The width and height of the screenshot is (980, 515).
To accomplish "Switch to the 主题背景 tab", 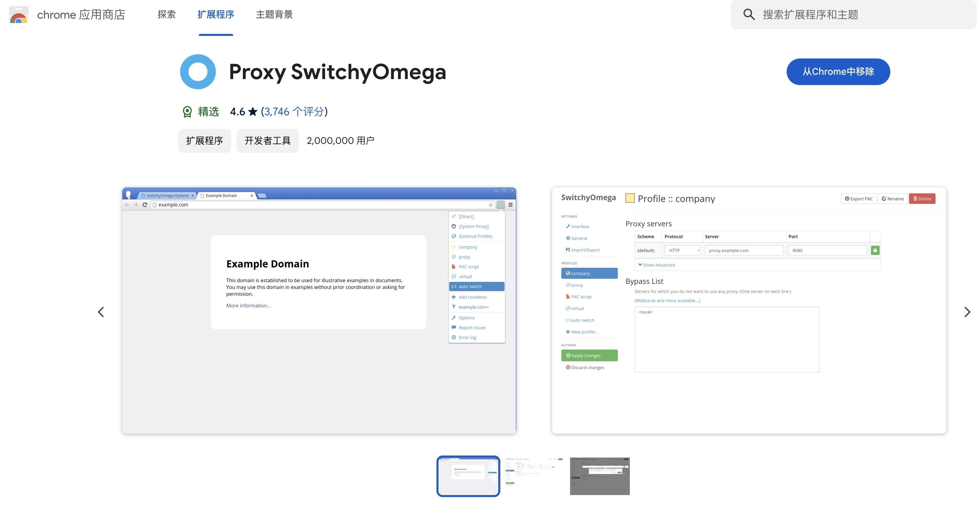I will (274, 15).
